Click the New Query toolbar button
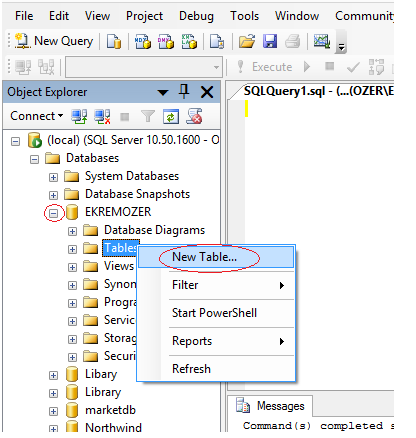416x438 pixels. 54,41
